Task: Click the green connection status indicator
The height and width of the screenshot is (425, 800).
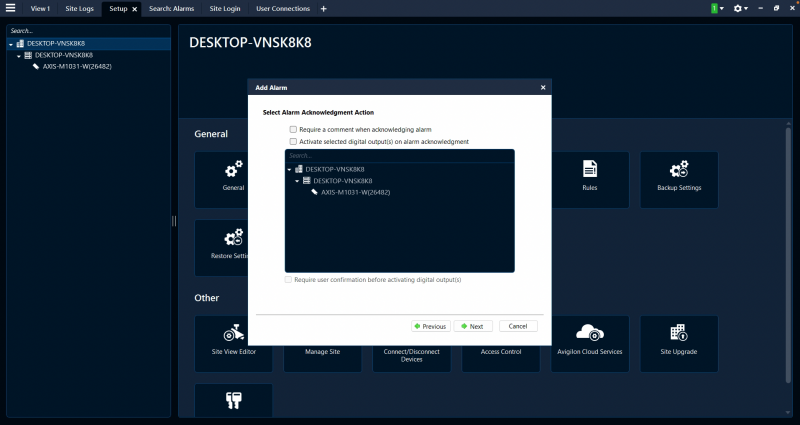Action: [714, 8]
